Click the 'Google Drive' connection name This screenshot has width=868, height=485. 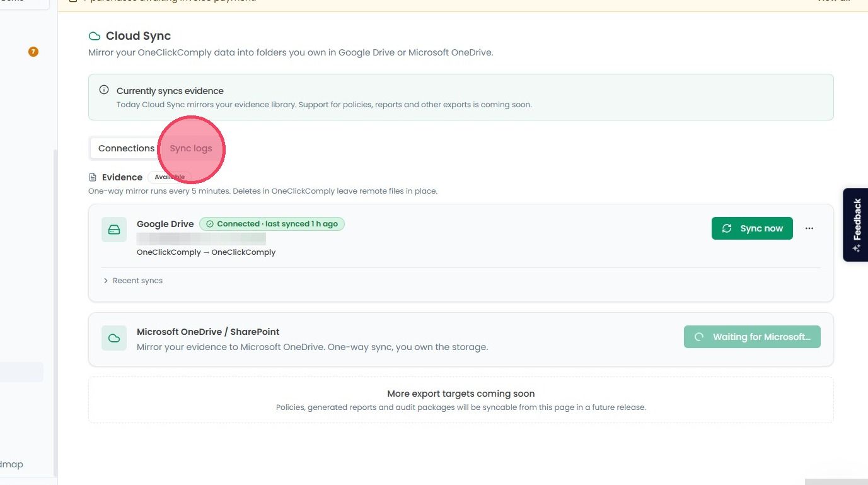pos(165,224)
